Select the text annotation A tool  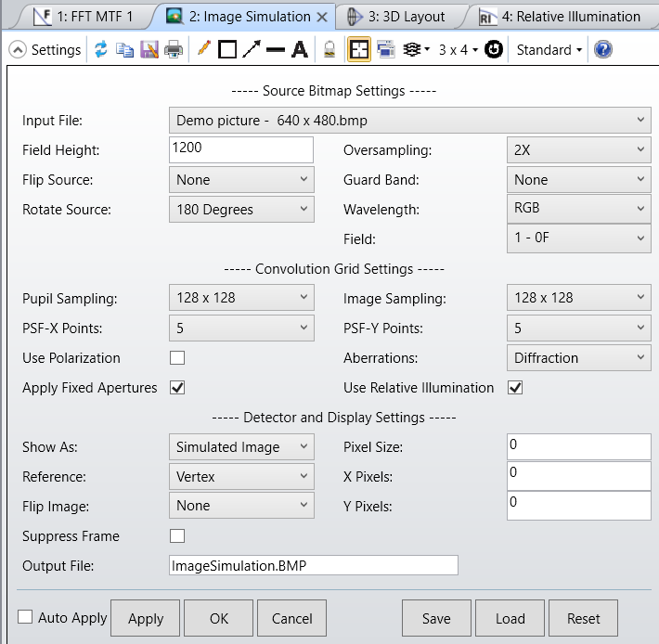point(300,49)
